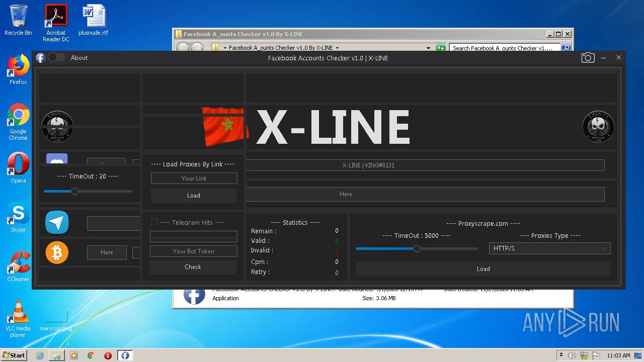The height and width of the screenshot is (362, 644).
Task: Click the Action Center flag tray icon
Action: point(596,355)
